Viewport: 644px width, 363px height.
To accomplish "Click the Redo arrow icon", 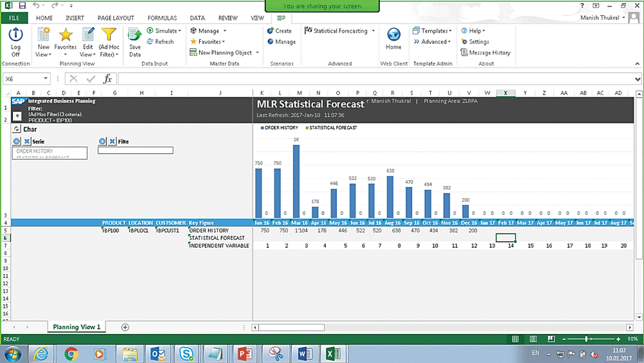I will point(54,5).
